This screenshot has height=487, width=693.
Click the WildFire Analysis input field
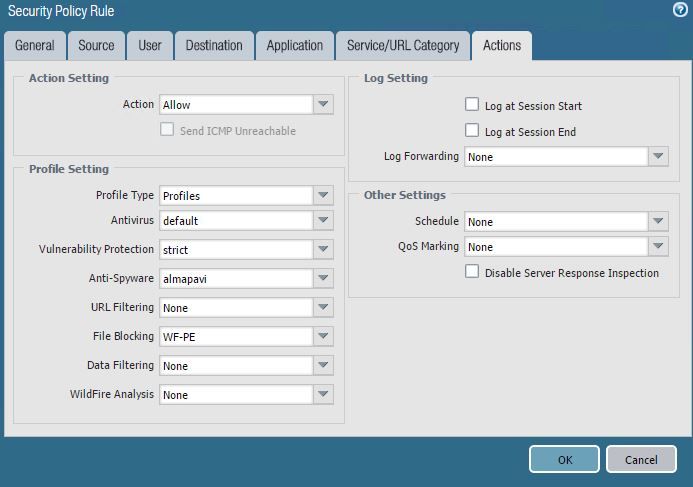coord(236,395)
